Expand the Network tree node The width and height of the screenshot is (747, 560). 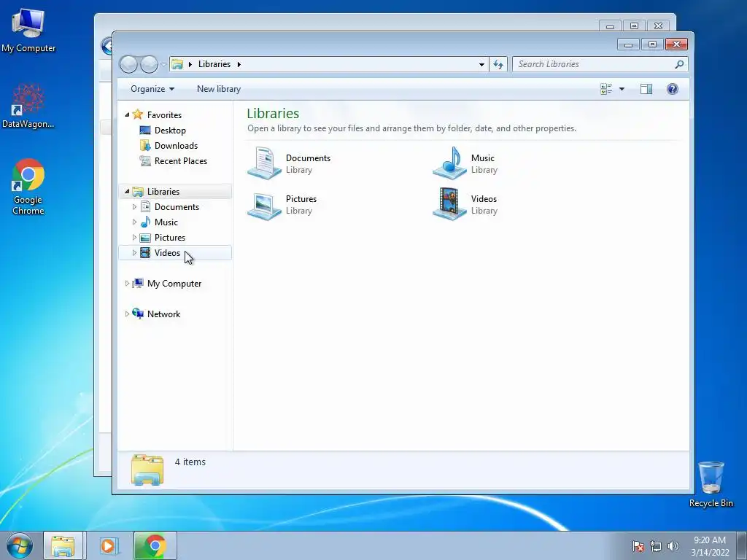click(127, 314)
